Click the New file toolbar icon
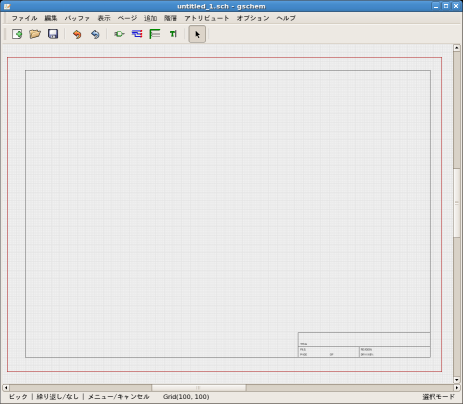This screenshot has width=463, height=404. point(17,34)
